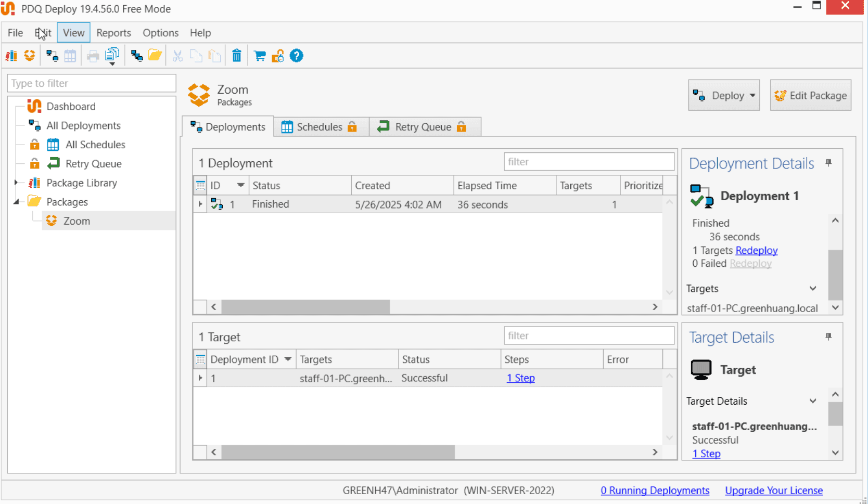Open deployments grid column chooser icon
868x504 pixels.
tap(200, 186)
